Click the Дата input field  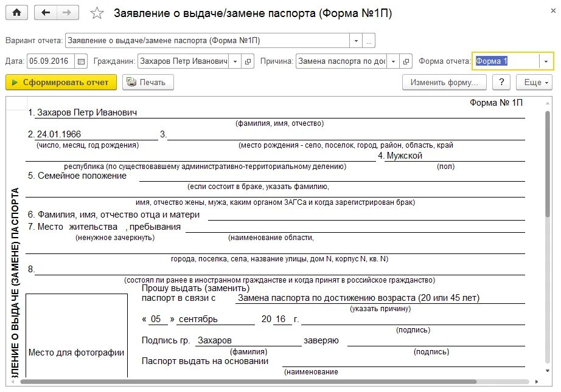click(51, 61)
